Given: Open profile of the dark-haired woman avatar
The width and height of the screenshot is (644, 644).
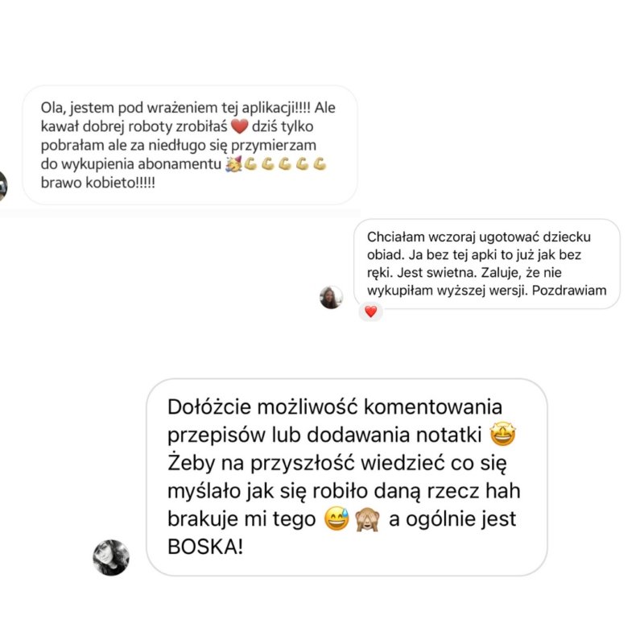Looking at the screenshot, I should tap(331, 297).
